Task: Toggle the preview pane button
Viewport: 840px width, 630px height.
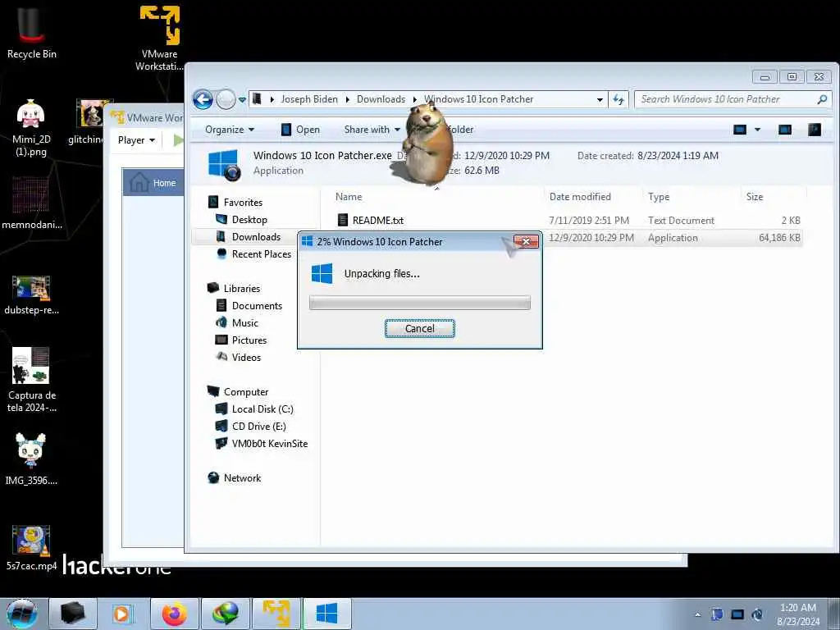Action: [x=785, y=130]
